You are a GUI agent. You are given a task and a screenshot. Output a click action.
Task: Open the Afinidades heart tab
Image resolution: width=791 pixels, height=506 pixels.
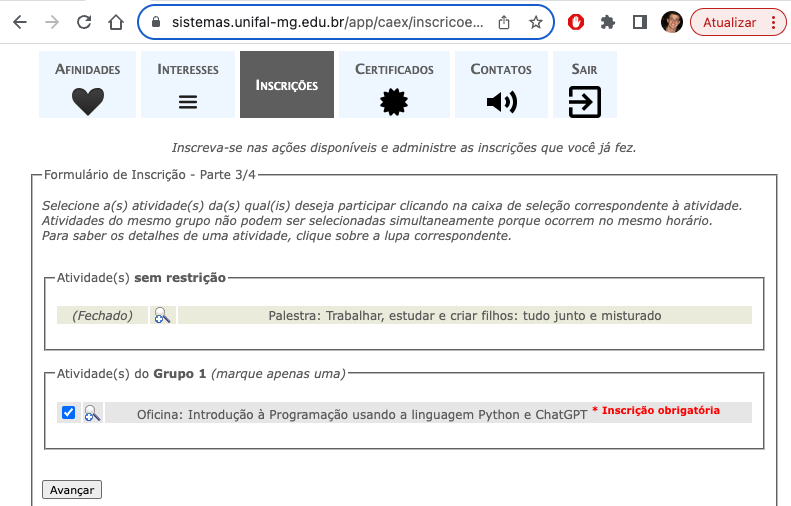[x=87, y=85]
